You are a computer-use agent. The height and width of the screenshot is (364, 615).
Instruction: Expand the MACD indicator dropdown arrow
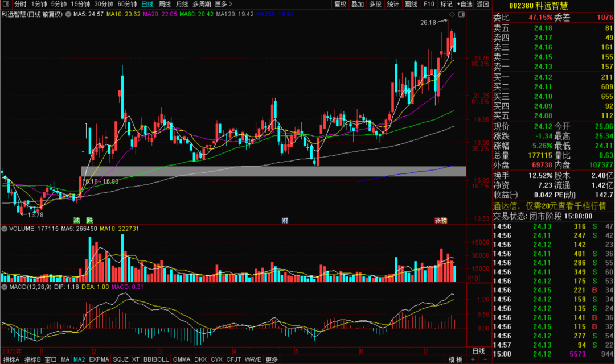pos(5,287)
